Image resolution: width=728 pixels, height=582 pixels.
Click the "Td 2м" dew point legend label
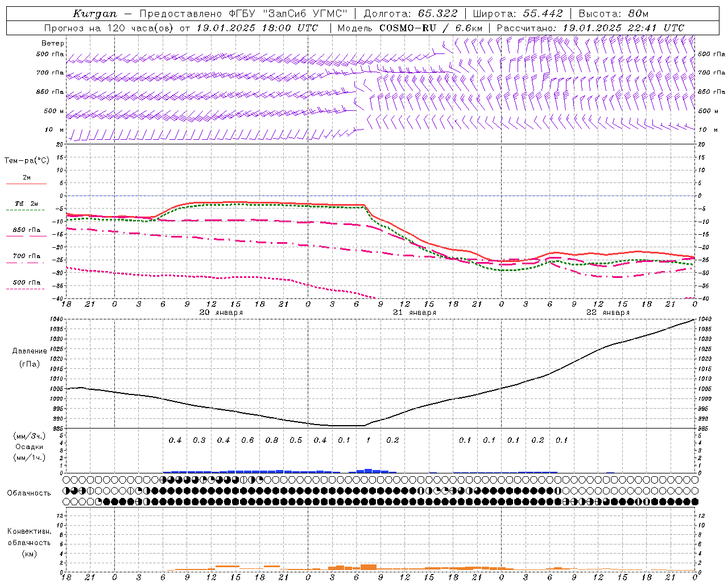(26, 203)
